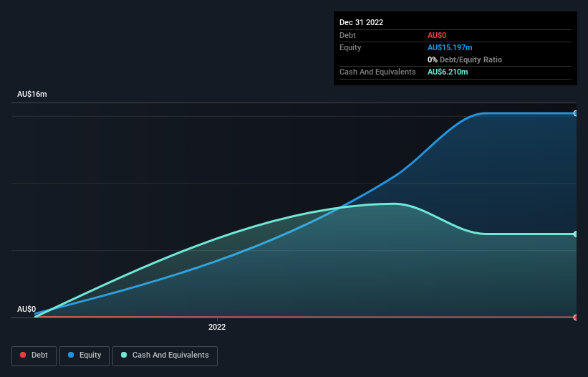Click the AU$6.210m cash value
The width and height of the screenshot is (588, 377).
pyautogui.click(x=448, y=72)
